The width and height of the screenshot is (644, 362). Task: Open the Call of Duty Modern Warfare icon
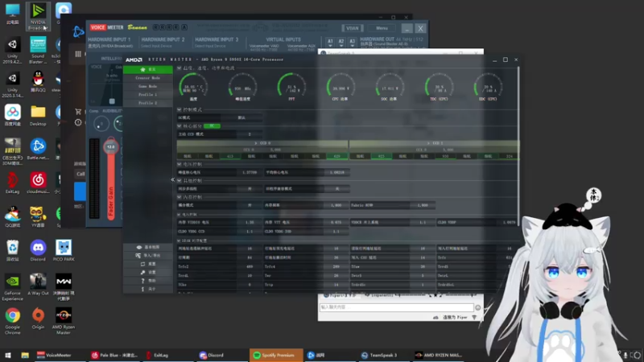[x=64, y=287]
